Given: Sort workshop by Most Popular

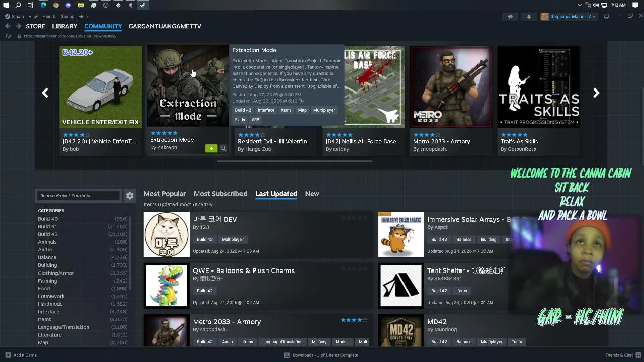Looking at the screenshot, I should coord(165,194).
